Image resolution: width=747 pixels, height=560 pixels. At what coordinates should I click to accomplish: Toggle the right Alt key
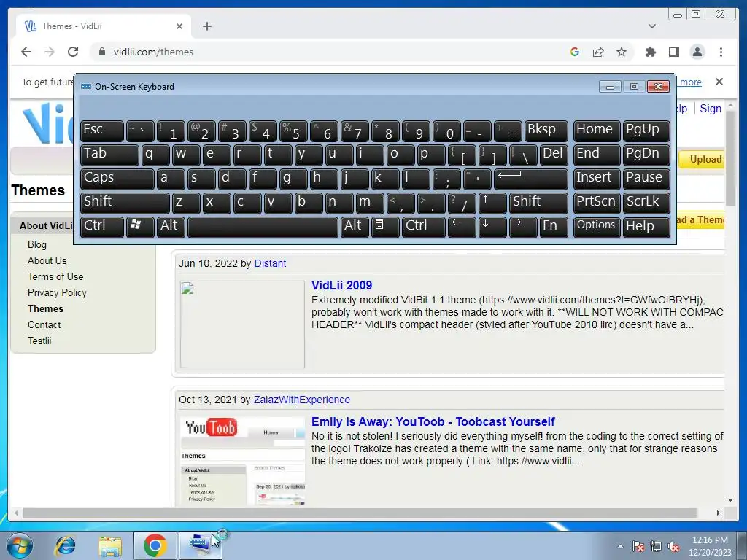pos(355,226)
